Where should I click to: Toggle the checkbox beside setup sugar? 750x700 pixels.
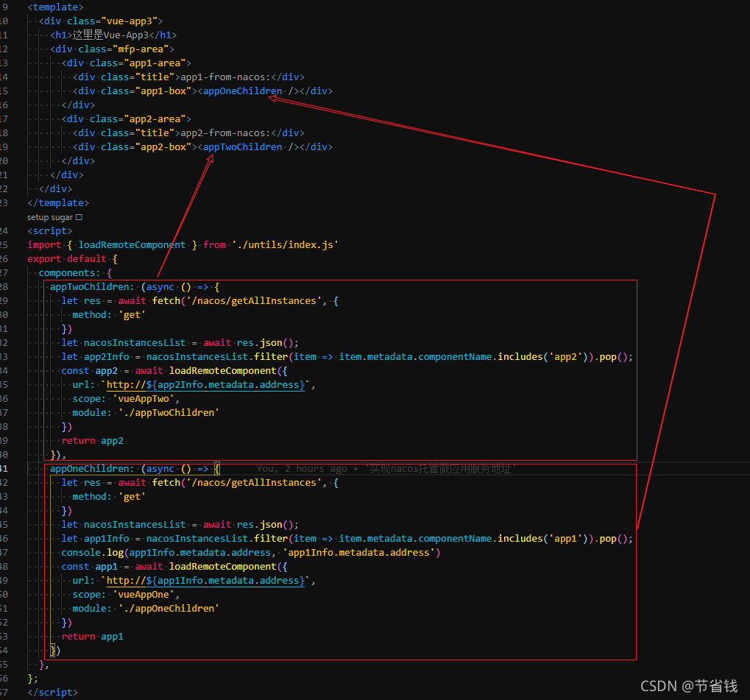click(x=79, y=217)
